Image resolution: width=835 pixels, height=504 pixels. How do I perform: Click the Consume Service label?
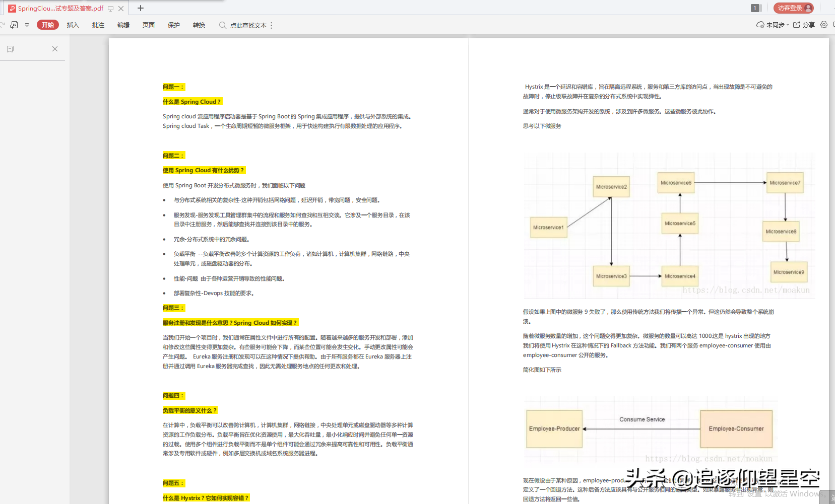click(x=642, y=419)
